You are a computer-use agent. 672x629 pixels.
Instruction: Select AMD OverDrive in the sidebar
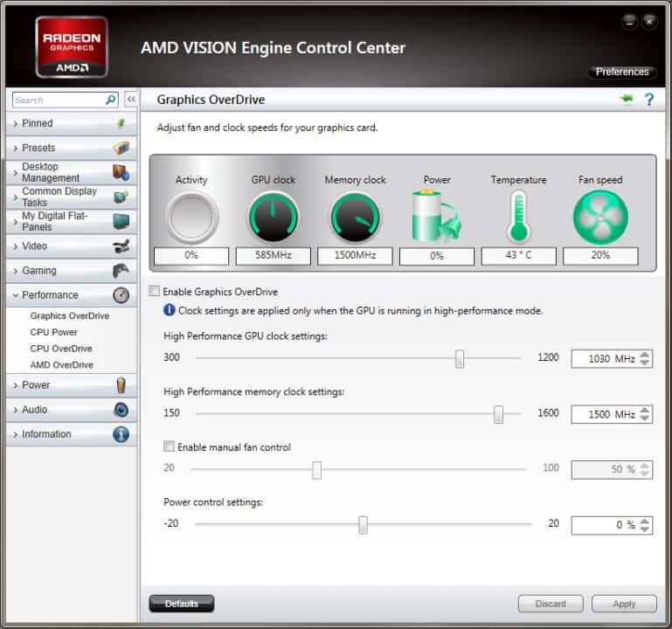click(61, 365)
